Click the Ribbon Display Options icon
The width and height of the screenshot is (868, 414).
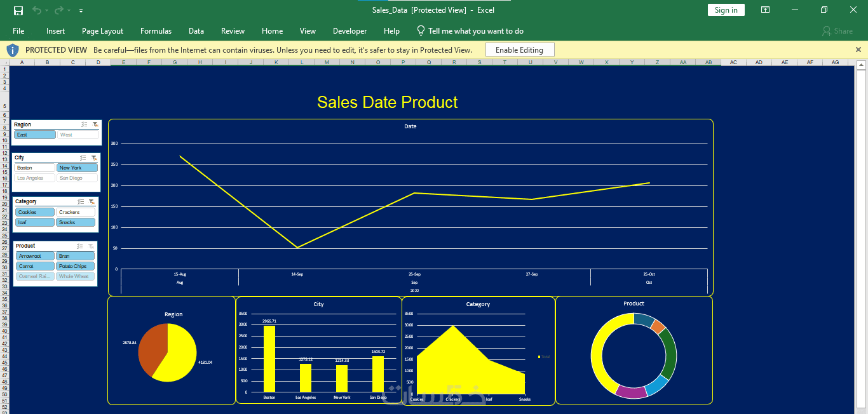tap(766, 10)
